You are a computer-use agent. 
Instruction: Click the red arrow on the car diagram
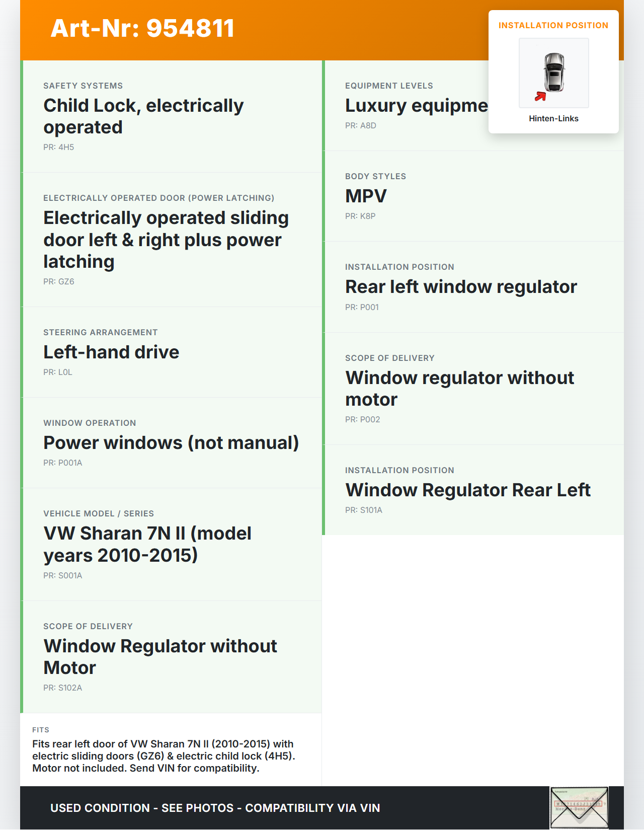tap(540, 96)
